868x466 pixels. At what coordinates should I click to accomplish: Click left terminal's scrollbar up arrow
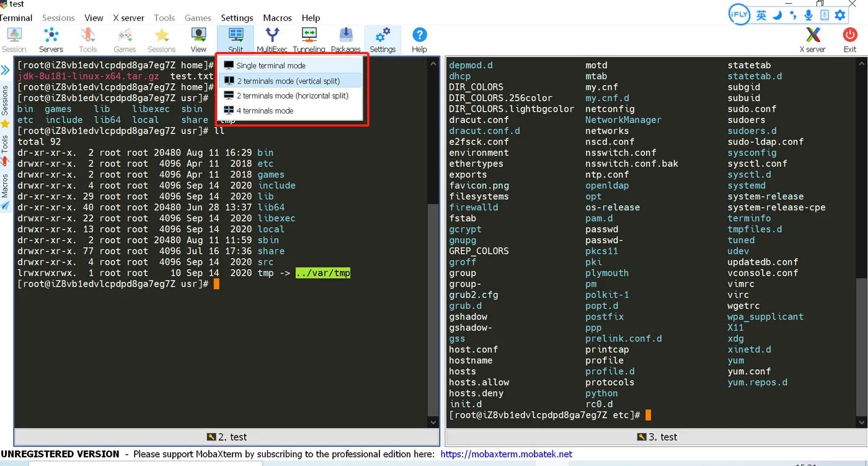coord(433,63)
